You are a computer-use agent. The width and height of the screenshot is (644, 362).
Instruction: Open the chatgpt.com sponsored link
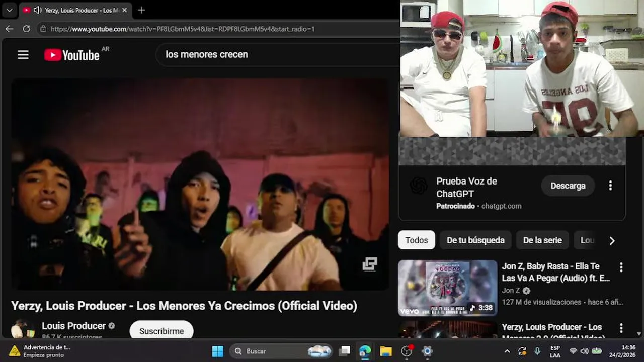tap(501, 206)
